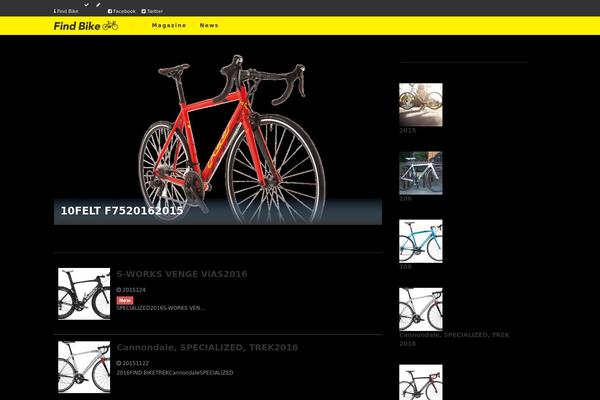The width and height of the screenshot is (600, 400).
Task: Open the sidebar thumbnail captioned 2015
Action: (x=421, y=105)
